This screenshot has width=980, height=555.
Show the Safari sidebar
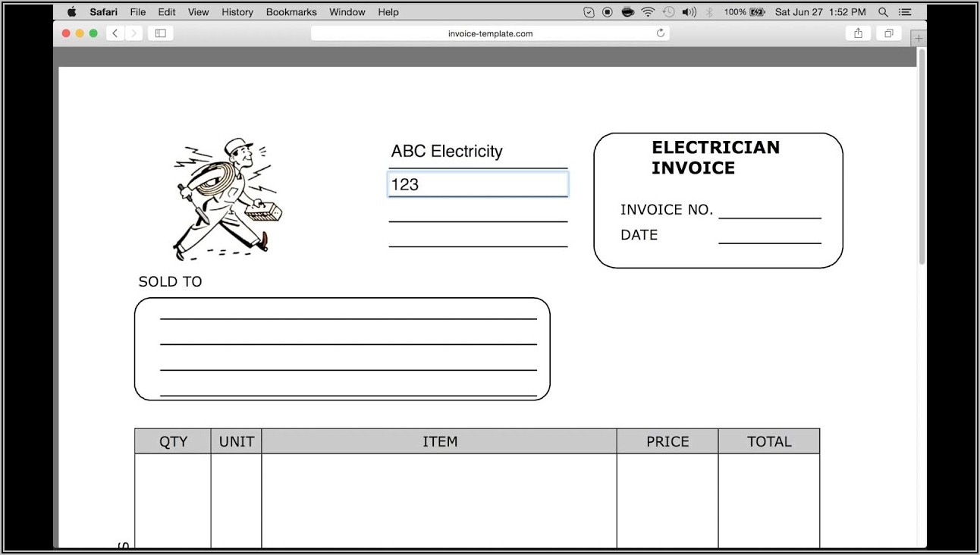pyautogui.click(x=160, y=33)
